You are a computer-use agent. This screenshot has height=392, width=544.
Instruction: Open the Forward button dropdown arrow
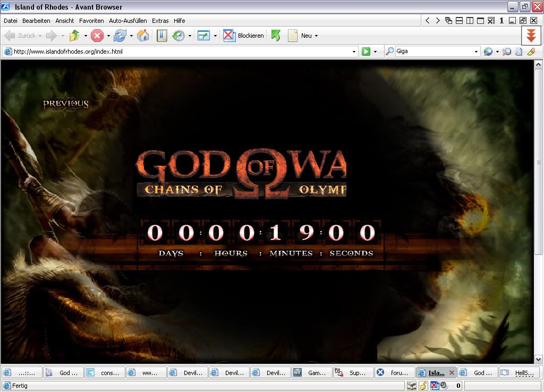[63, 36]
